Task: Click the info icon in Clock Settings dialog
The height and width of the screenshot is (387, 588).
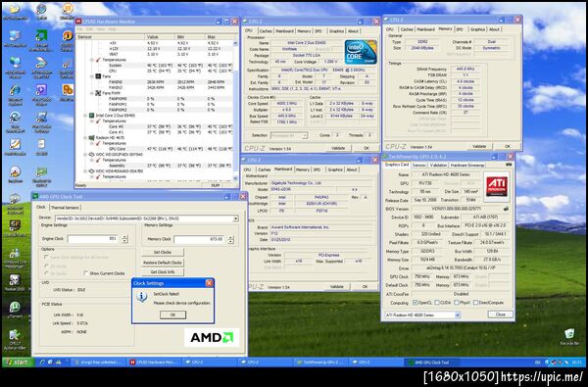Action: [141, 297]
